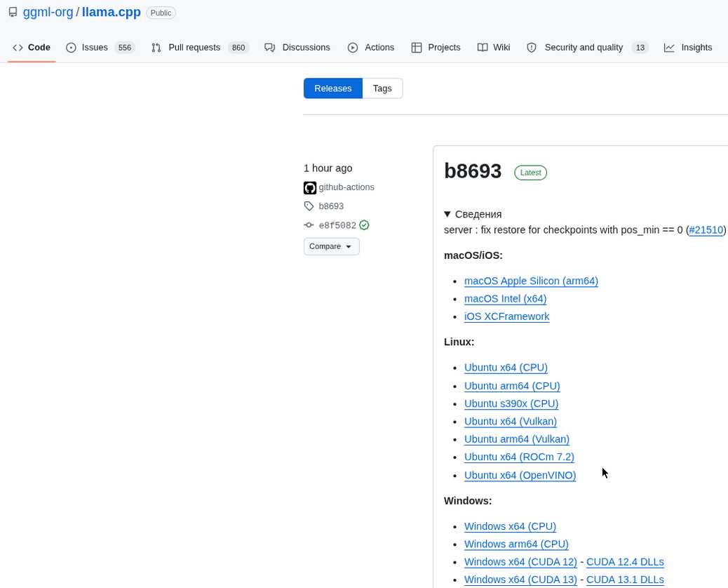The width and height of the screenshot is (728, 588).
Task: Download Ubuntu x64 (Vulkan)
Action: 511,421
